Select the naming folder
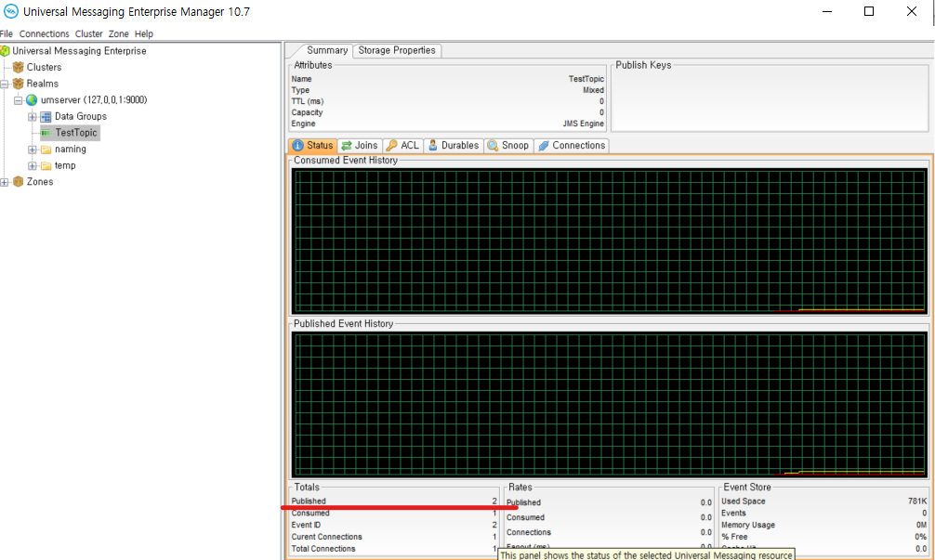The height and width of the screenshot is (560, 935). click(x=70, y=149)
